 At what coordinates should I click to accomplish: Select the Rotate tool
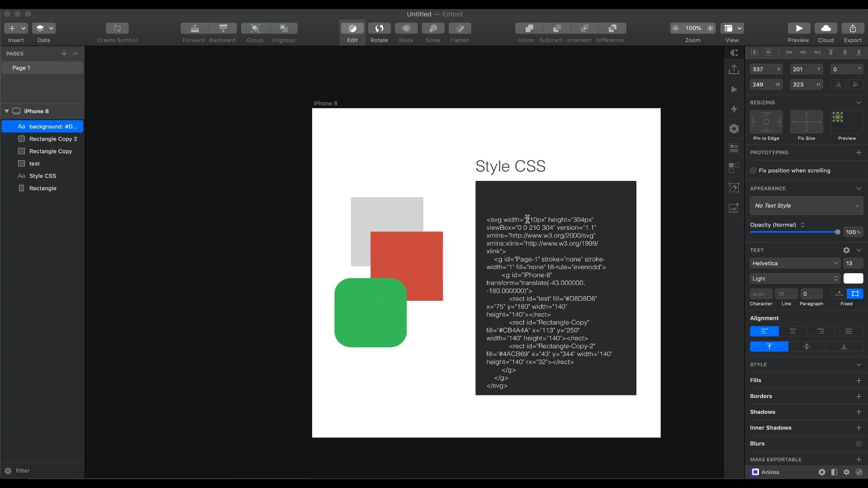pos(379,28)
